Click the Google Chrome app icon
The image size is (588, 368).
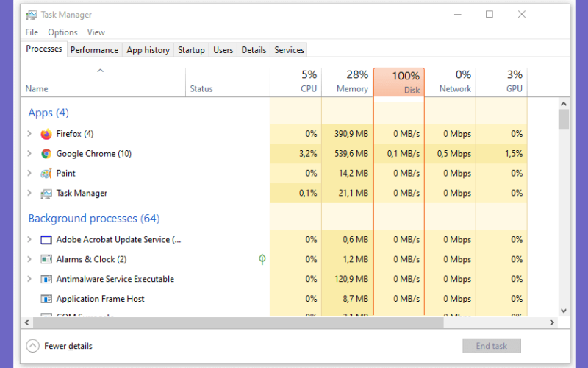(x=46, y=154)
